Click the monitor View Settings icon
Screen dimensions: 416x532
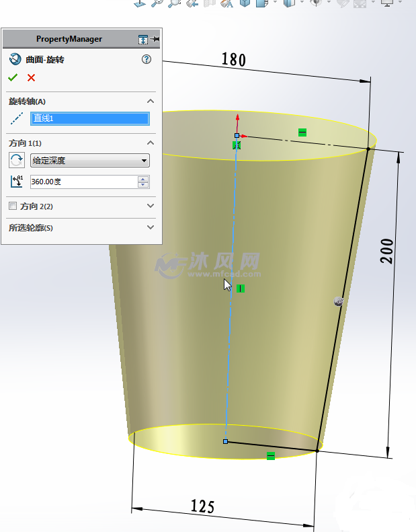pyautogui.click(x=387, y=3)
